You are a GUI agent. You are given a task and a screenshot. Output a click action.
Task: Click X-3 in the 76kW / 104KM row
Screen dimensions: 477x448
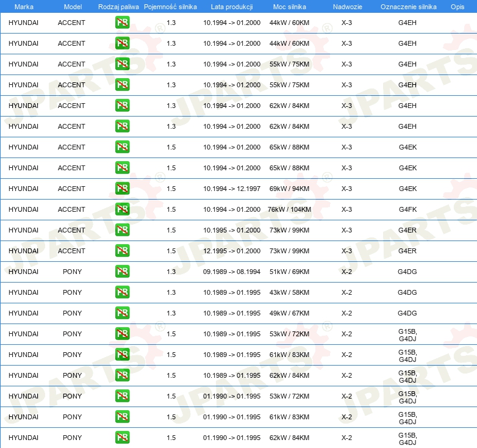click(x=346, y=209)
